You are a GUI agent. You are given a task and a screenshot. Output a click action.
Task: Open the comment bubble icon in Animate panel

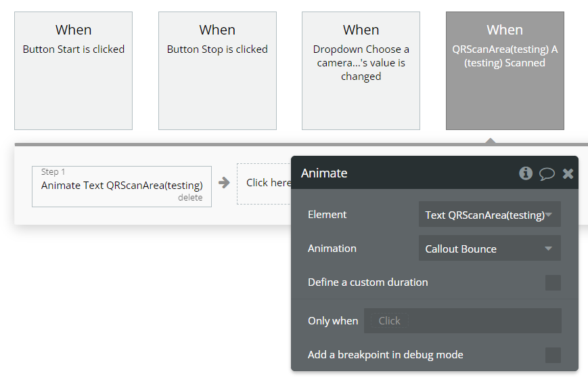[x=547, y=174]
